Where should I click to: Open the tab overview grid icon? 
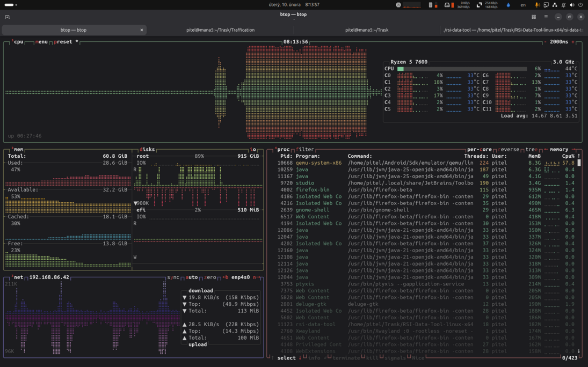click(534, 17)
